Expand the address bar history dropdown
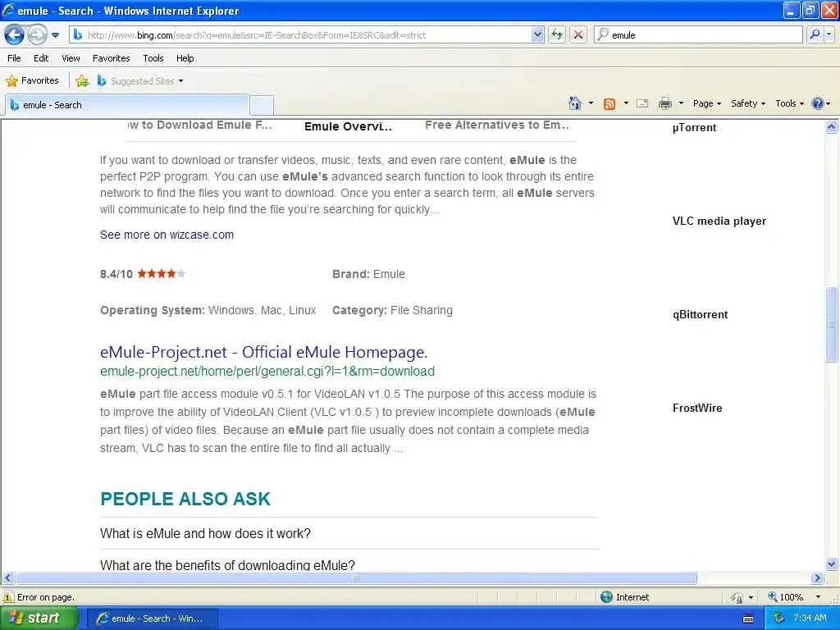Viewport: 840px width, 630px height. [x=537, y=35]
